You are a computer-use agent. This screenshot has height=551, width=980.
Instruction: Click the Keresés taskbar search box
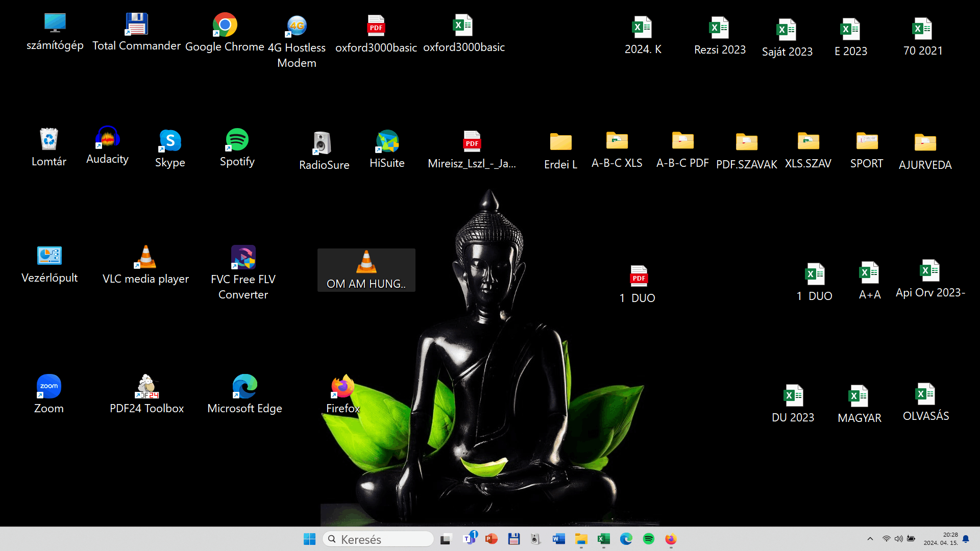coord(378,539)
